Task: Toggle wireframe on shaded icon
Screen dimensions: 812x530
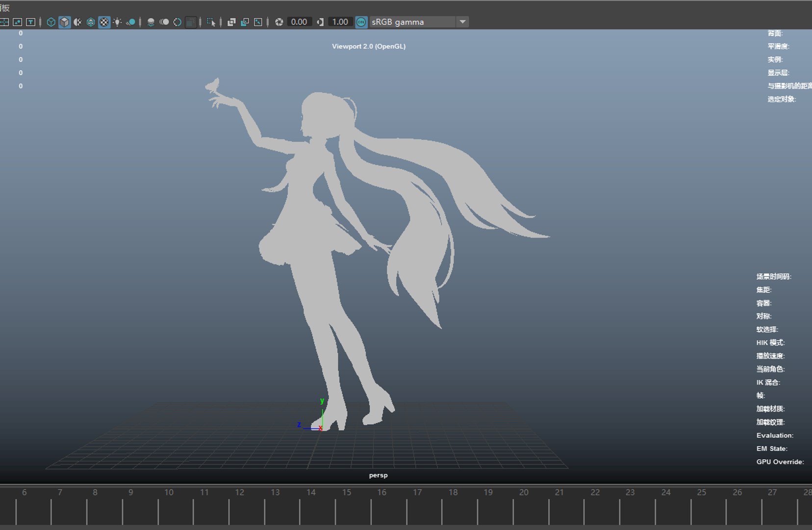Action: point(91,22)
